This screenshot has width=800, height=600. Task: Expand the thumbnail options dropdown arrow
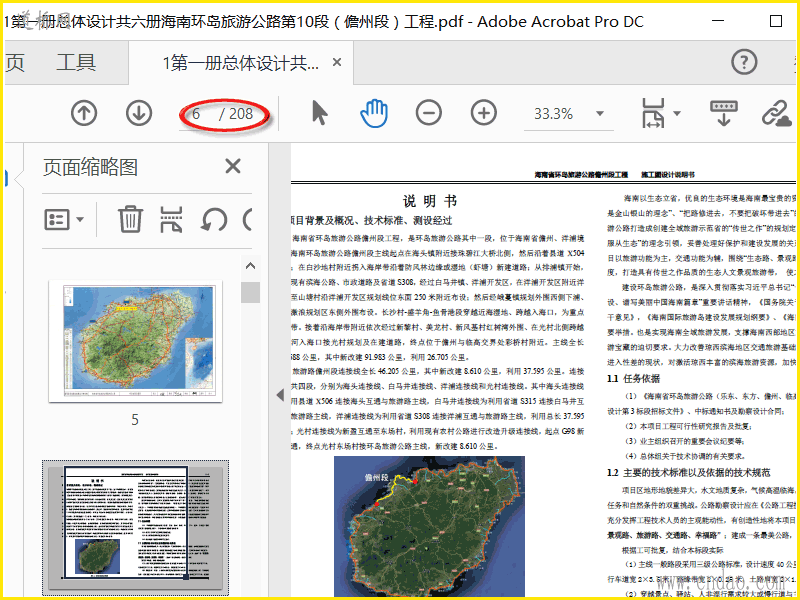[x=80, y=219]
